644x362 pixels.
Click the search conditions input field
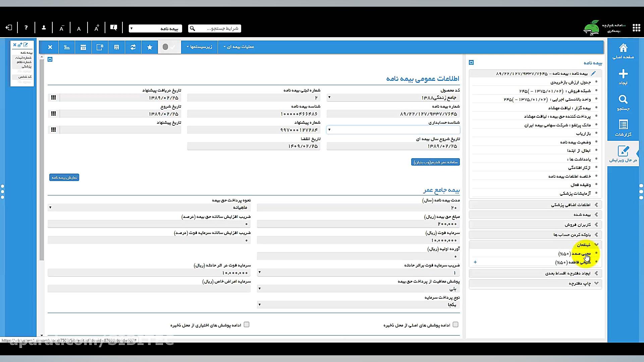(218, 28)
